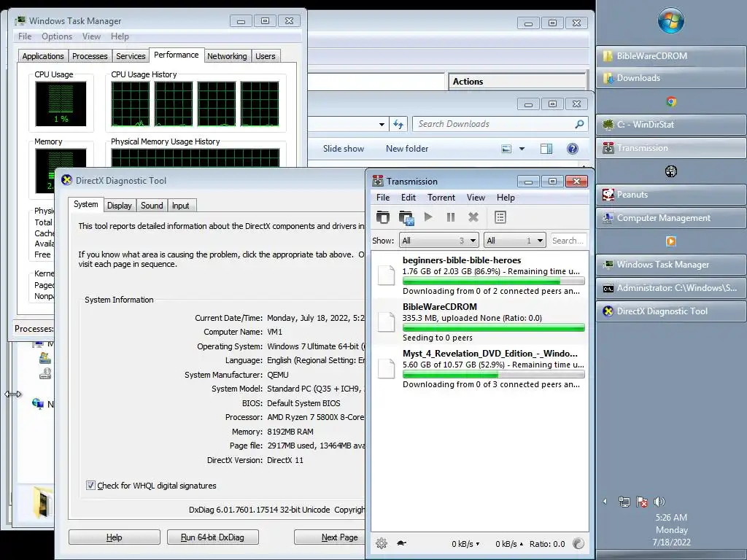Viewport: 747px width, 560px height.
Task: Open the Transmission Edit menu
Action: [x=409, y=197]
